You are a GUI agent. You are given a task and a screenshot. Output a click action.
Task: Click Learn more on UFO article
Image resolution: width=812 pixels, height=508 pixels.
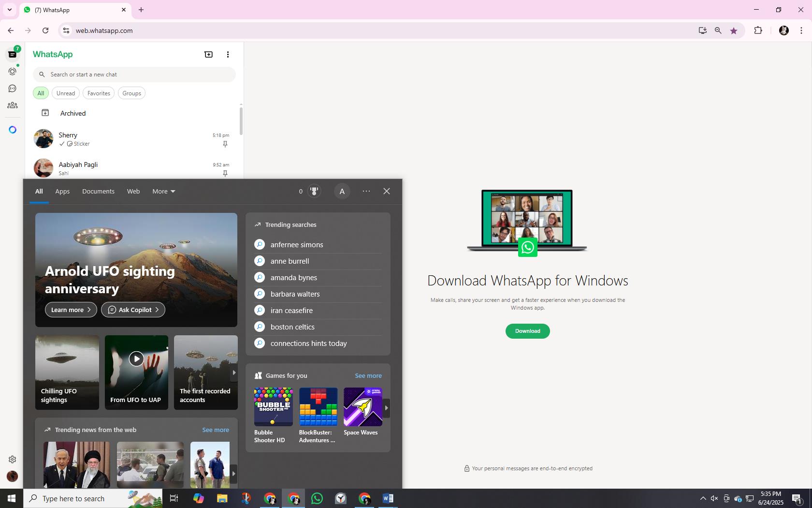pyautogui.click(x=71, y=310)
